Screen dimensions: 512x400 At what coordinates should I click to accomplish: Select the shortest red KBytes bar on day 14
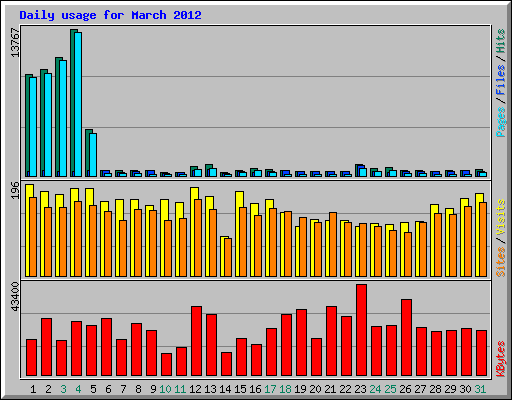tap(227, 364)
